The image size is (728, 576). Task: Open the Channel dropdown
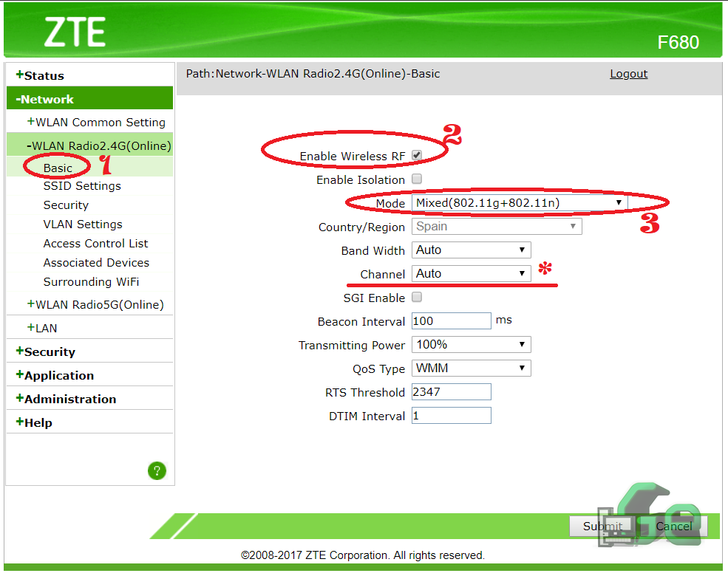pos(472,274)
